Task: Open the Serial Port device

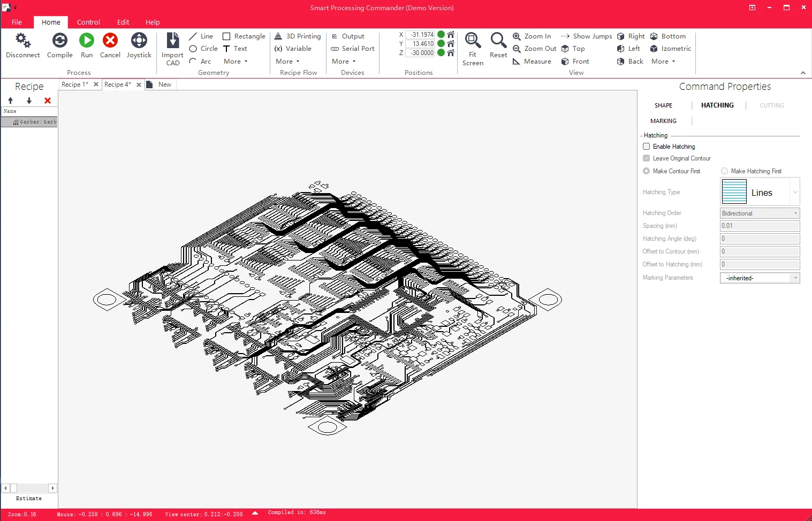Action: 353,49
